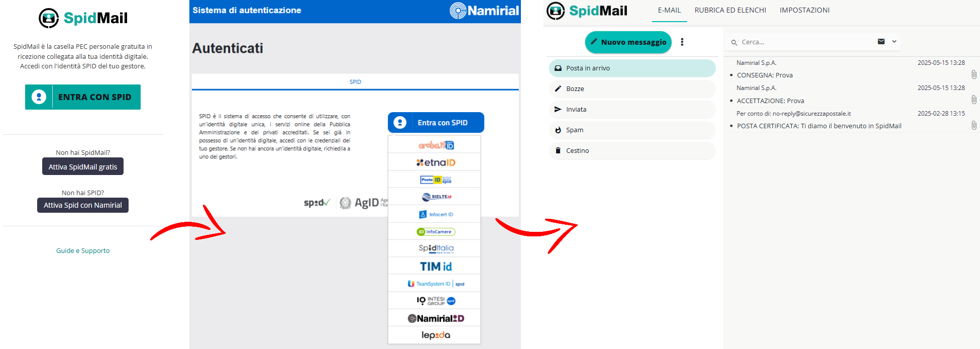Viewport: 980px width, 349px height.
Task: Select TIM id provider logo
Action: click(x=435, y=267)
